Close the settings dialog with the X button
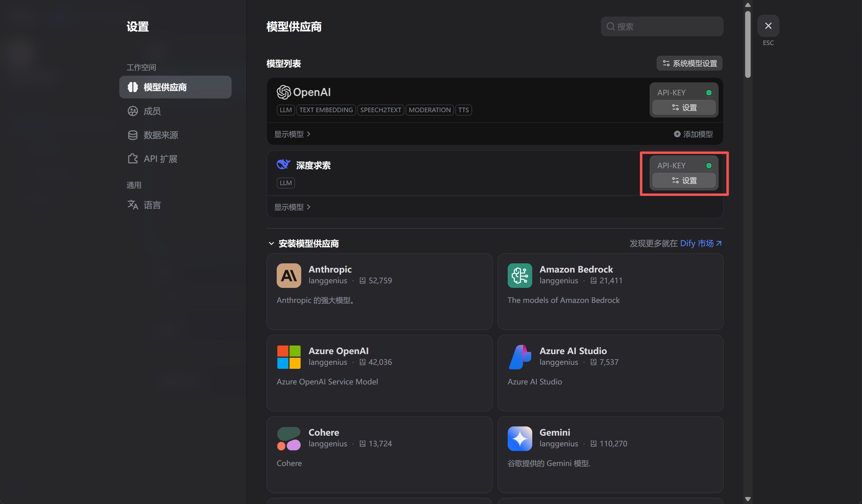 pos(768,26)
